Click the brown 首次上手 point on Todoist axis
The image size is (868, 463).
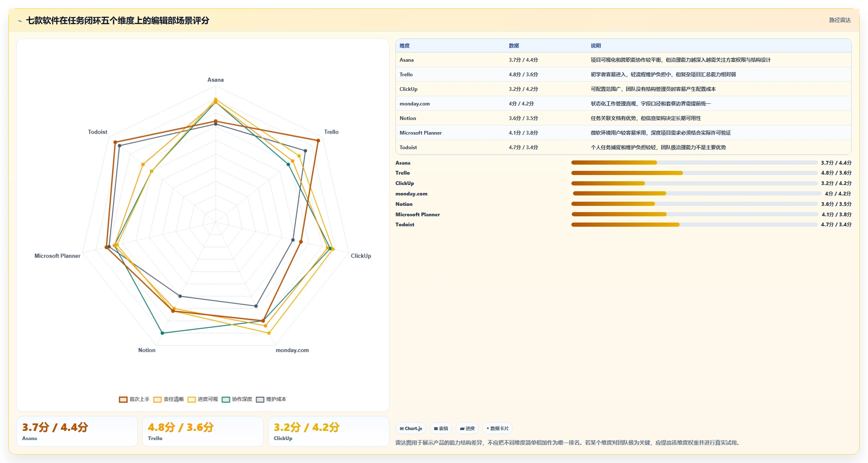point(115,142)
